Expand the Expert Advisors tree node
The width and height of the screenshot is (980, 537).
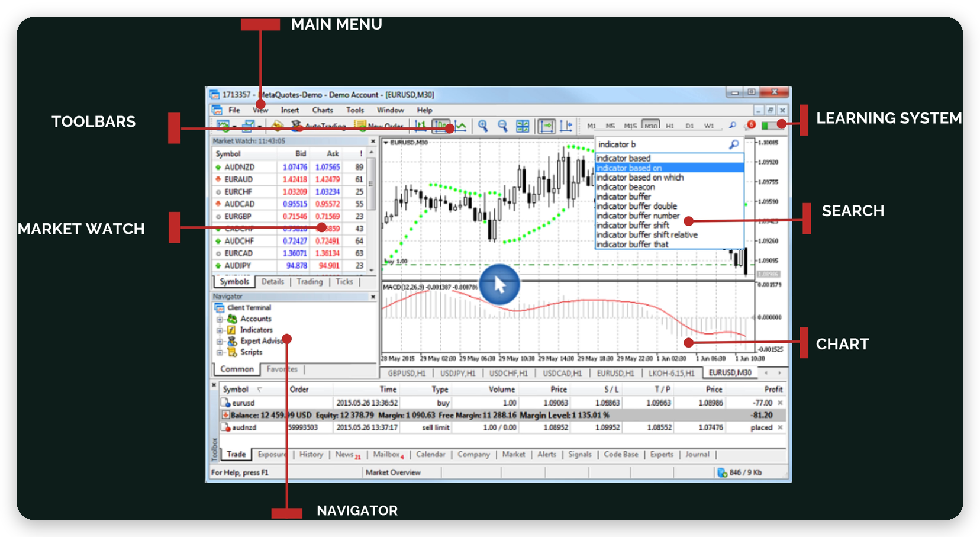[x=220, y=342]
